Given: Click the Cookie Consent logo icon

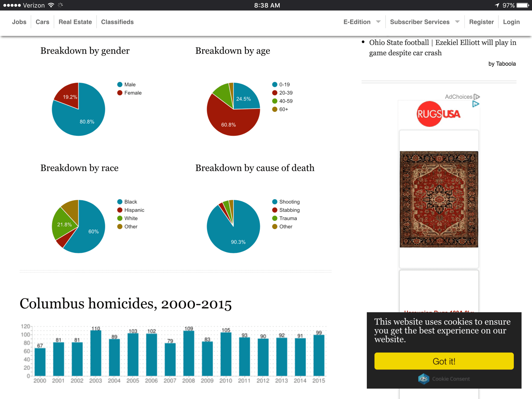Looking at the screenshot, I should click(424, 379).
